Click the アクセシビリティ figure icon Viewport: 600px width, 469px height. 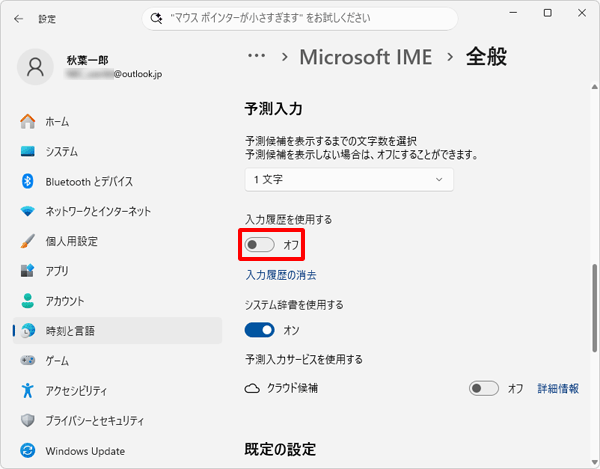coord(28,390)
